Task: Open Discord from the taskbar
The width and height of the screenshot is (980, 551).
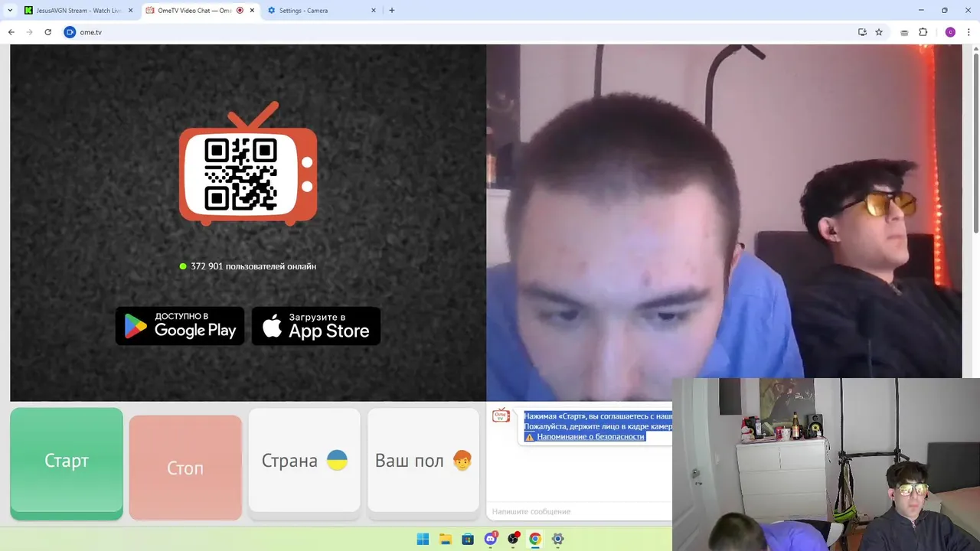Action: click(x=491, y=539)
